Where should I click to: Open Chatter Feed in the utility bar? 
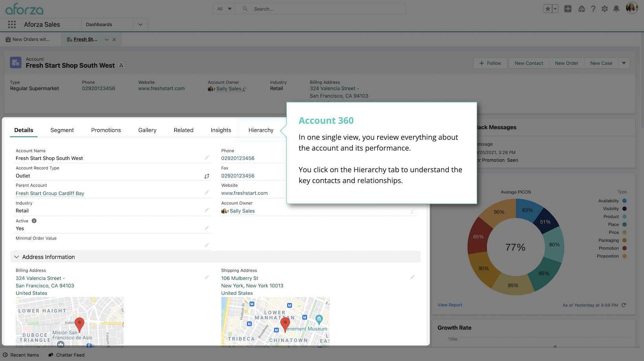pos(66,355)
